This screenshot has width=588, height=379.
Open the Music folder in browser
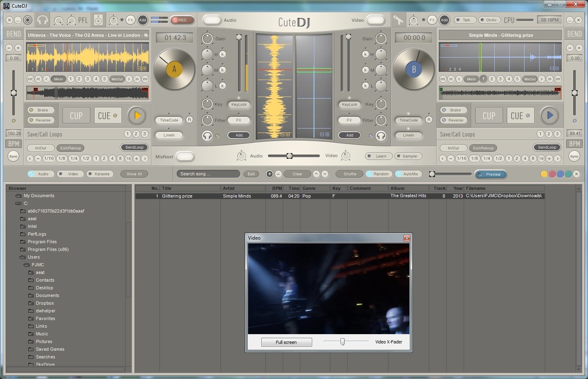(42, 334)
